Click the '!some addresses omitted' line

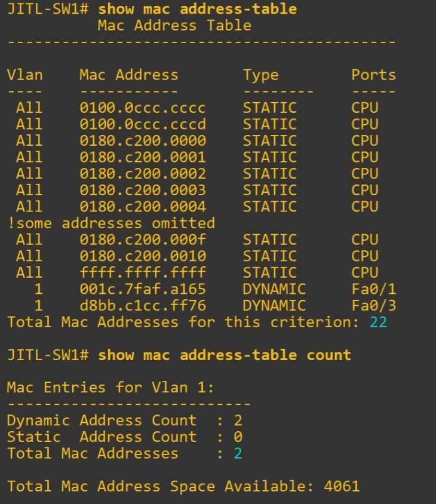tap(111, 223)
